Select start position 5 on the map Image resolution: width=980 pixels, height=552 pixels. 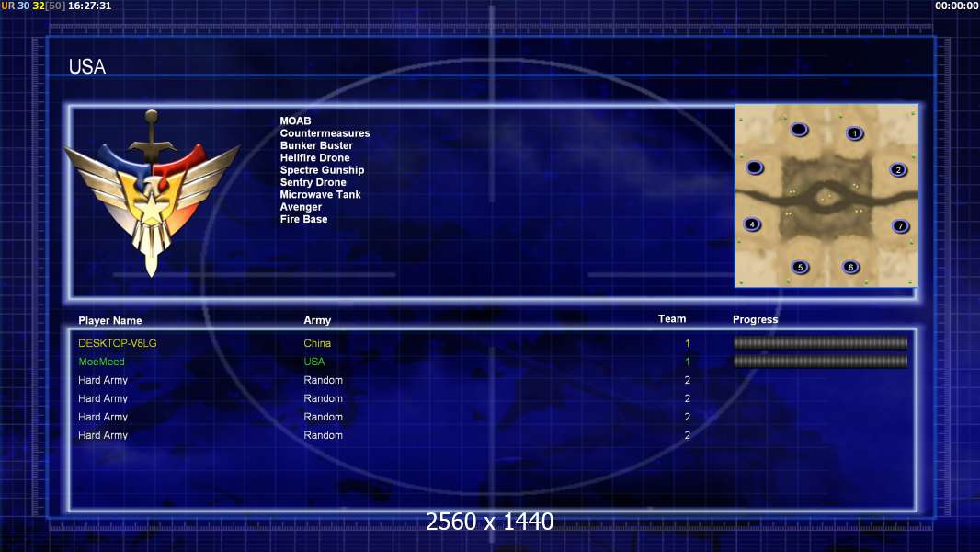coord(800,268)
